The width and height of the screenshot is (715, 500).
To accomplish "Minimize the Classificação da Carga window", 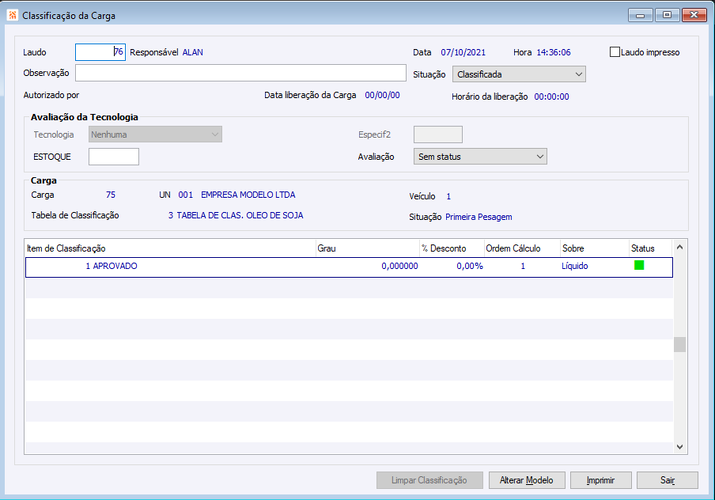I will tap(640, 15).
